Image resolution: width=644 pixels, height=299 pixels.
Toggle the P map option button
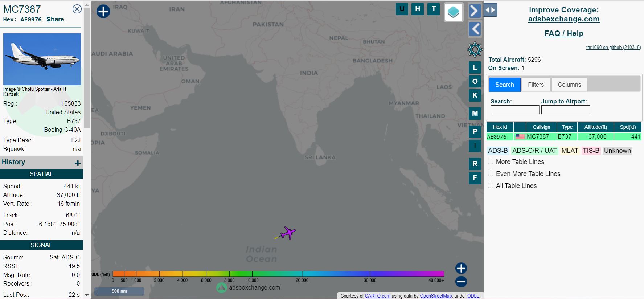tap(475, 132)
